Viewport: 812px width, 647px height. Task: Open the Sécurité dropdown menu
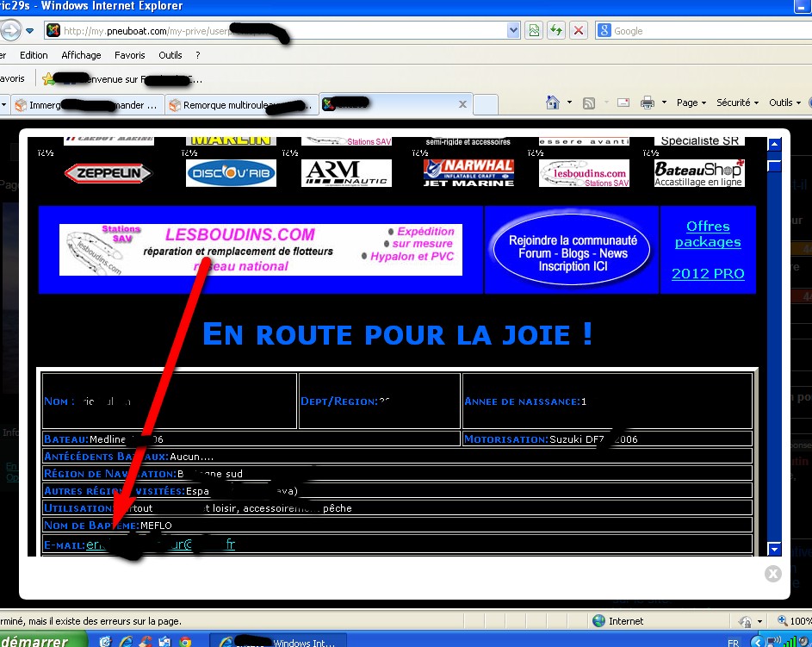737,103
